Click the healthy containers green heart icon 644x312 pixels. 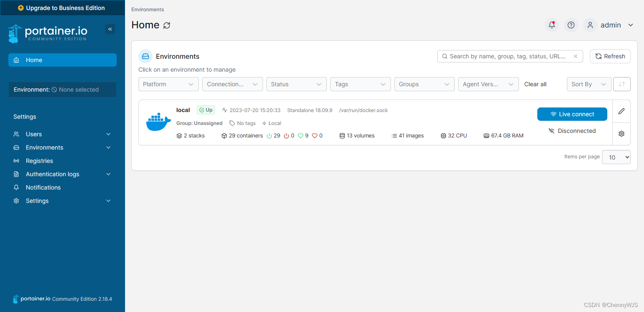(301, 136)
